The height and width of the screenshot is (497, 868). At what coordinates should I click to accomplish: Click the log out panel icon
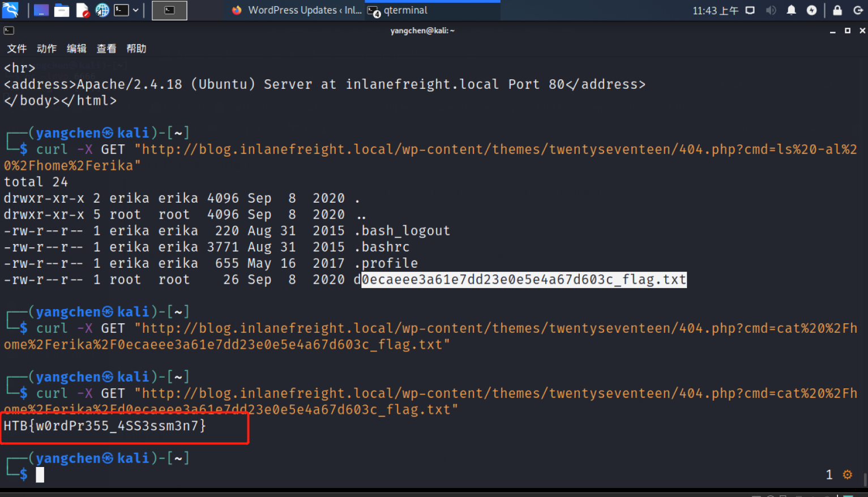(858, 10)
